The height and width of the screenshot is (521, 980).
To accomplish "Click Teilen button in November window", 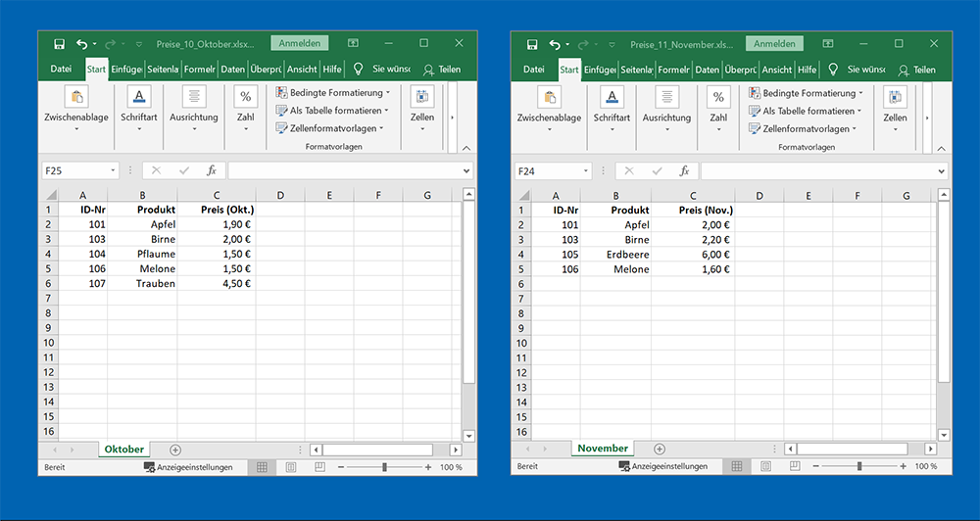I will point(915,70).
